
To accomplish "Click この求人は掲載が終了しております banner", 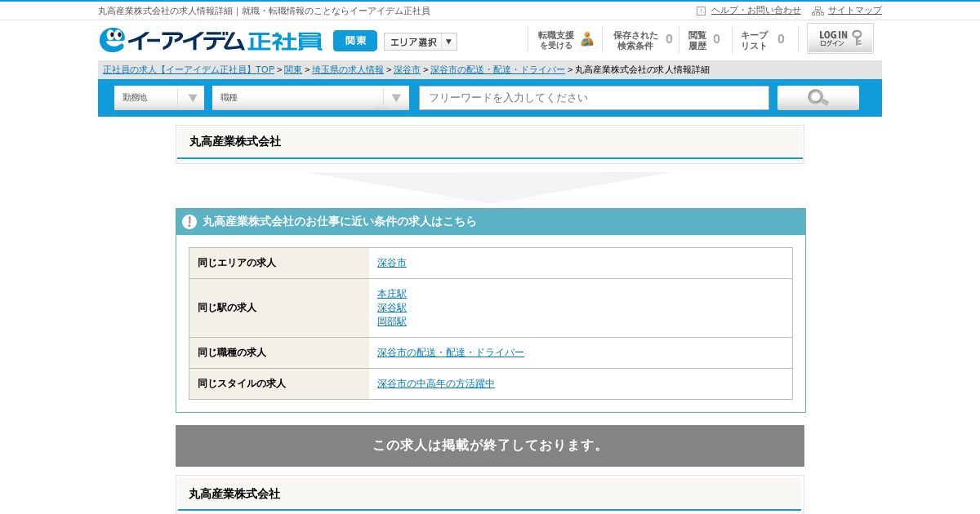I will tap(490, 445).
